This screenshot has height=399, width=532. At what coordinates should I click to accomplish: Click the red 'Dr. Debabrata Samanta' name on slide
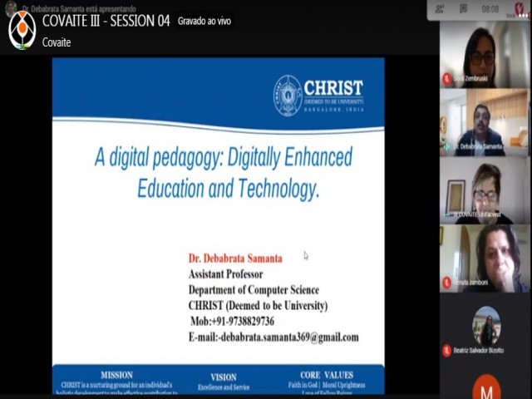tap(235, 259)
